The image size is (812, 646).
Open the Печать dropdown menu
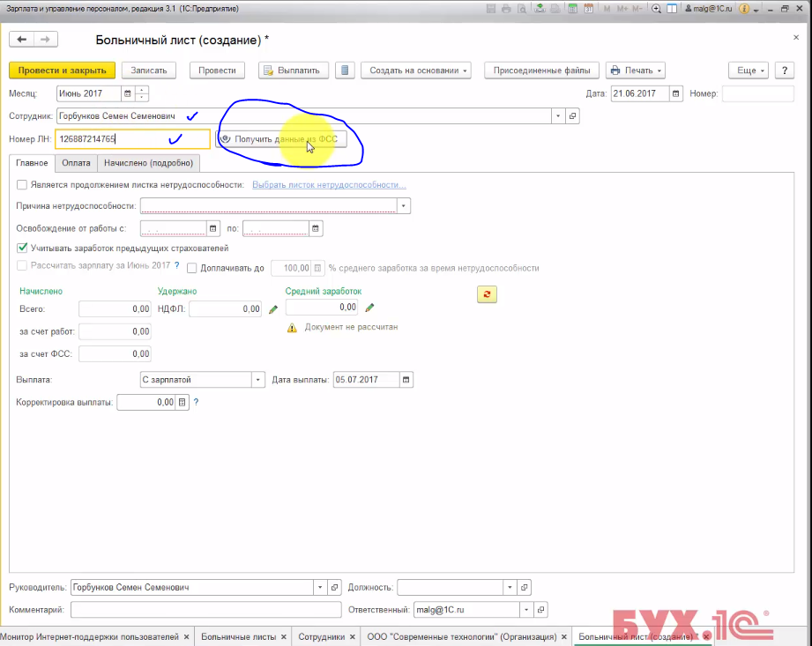click(x=636, y=71)
